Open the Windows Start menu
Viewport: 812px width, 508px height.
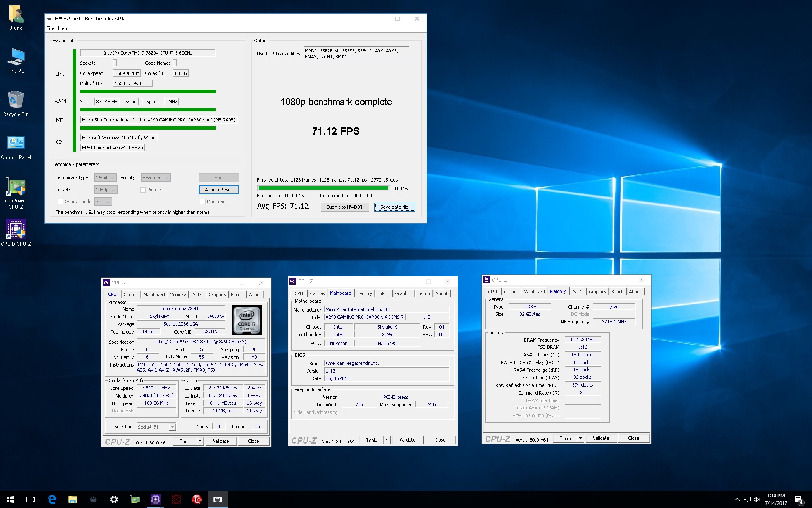10,500
